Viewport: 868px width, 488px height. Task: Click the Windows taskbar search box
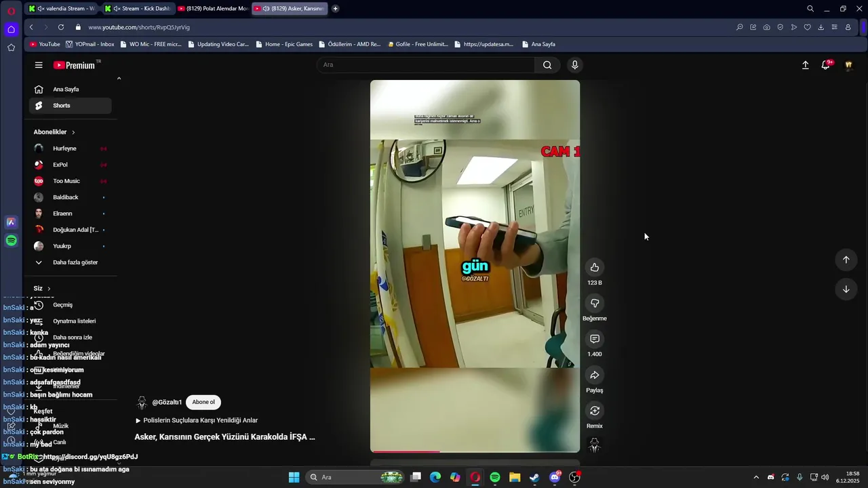355,477
